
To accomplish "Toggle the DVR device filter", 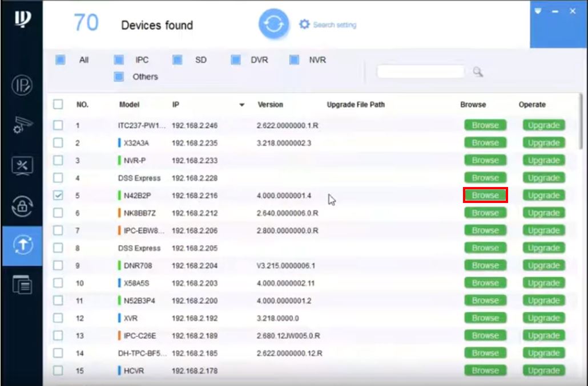I will coord(236,60).
